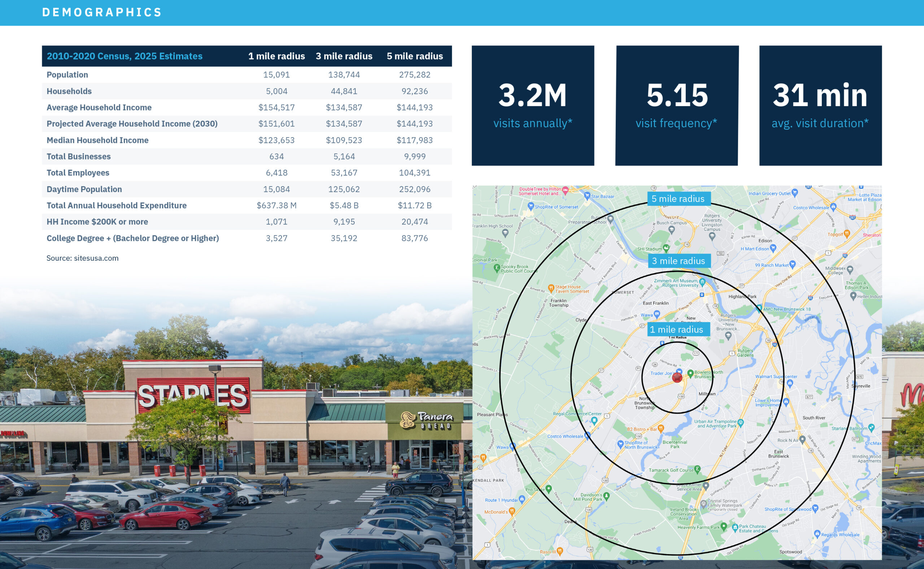Click the AMC New Brunswick 18 pin

pyautogui.click(x=759, y=308)
